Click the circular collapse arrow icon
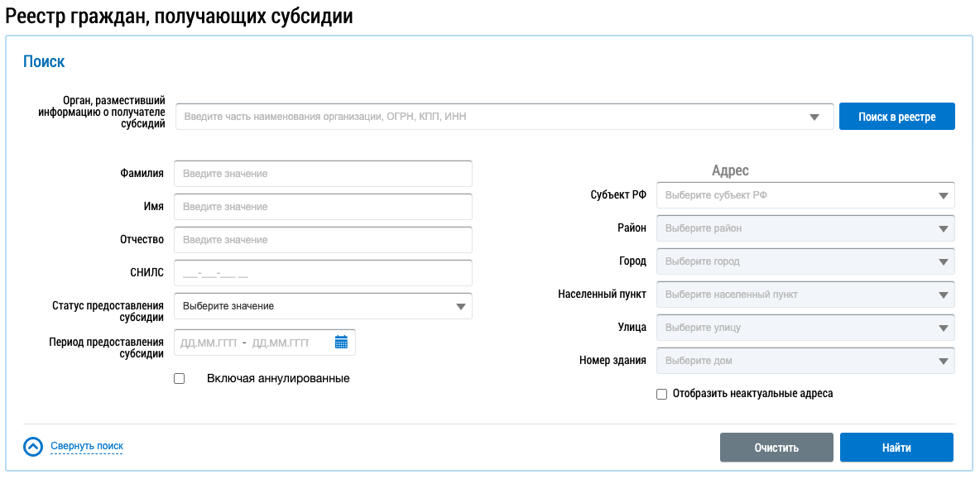980x484 pixels. (x=33, y=447)
